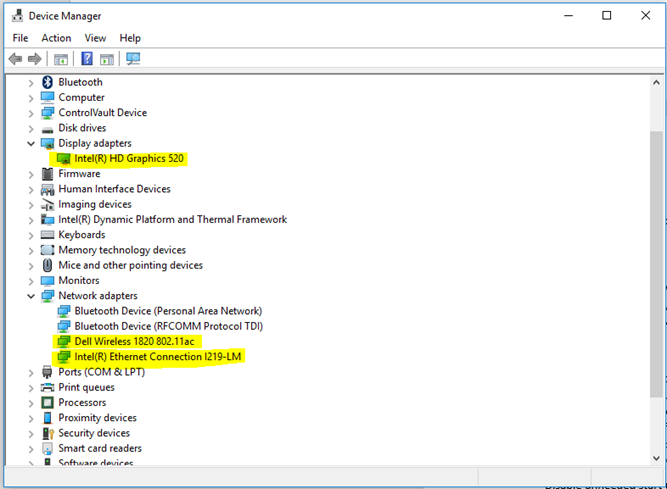Click the Disk drives icon

47,130
